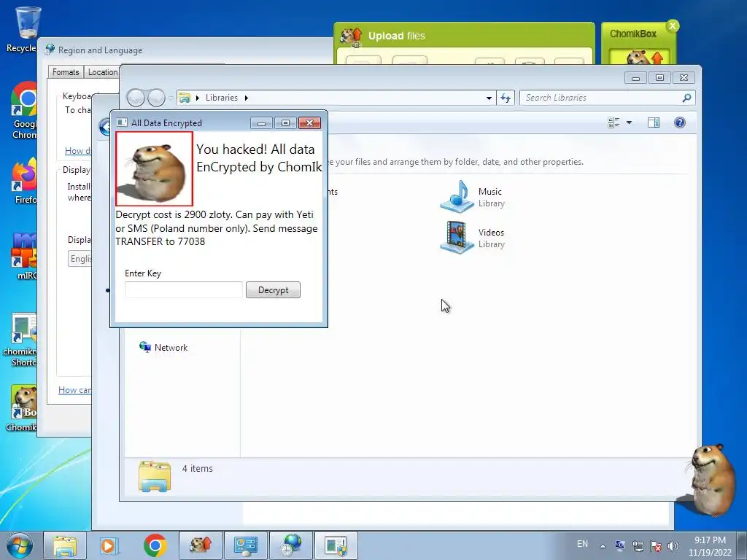Click the 'How can' link at bottom of Region window

75,389
